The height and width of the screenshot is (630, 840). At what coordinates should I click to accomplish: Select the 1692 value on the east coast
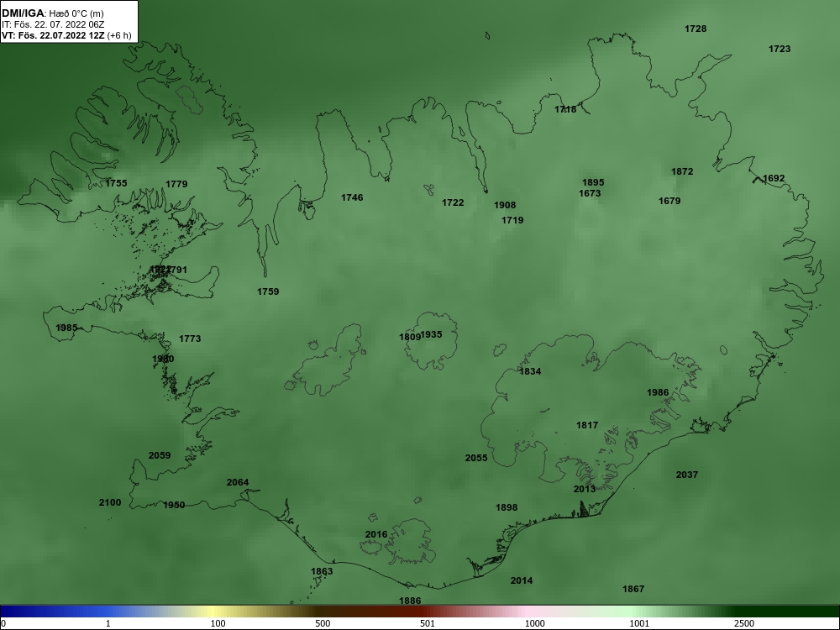pyautogui.click(x=774, y=178)
